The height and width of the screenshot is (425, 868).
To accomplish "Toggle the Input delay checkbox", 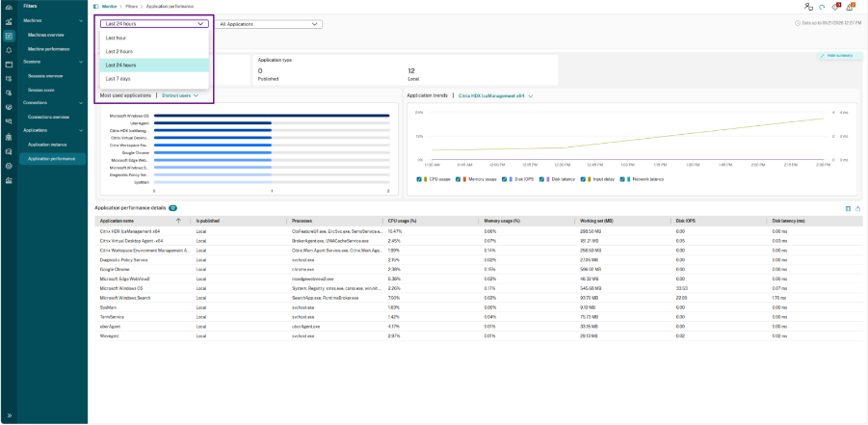I will [583, 179].
